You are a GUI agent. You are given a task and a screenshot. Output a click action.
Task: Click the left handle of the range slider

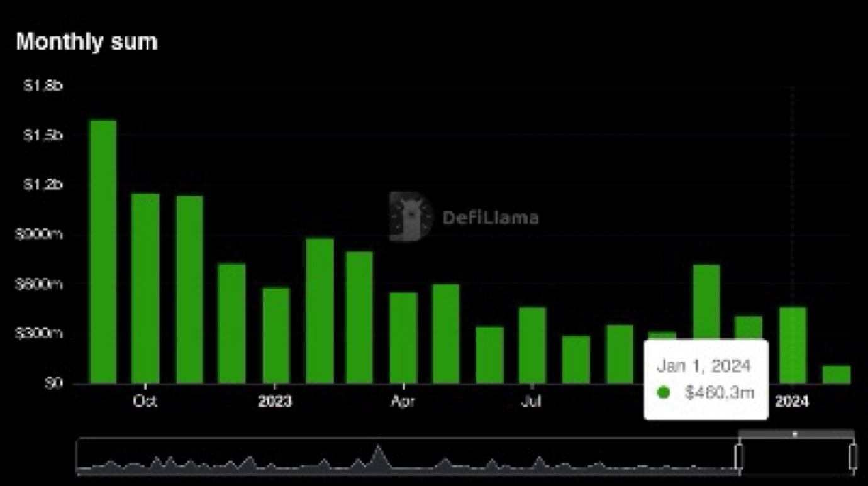739,456
